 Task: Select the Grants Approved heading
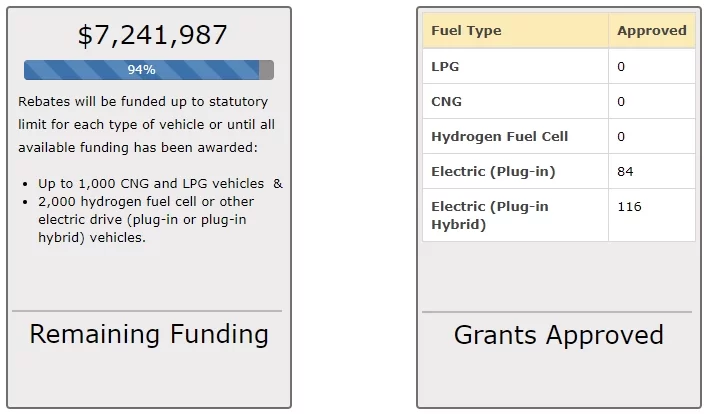[558, 335]
